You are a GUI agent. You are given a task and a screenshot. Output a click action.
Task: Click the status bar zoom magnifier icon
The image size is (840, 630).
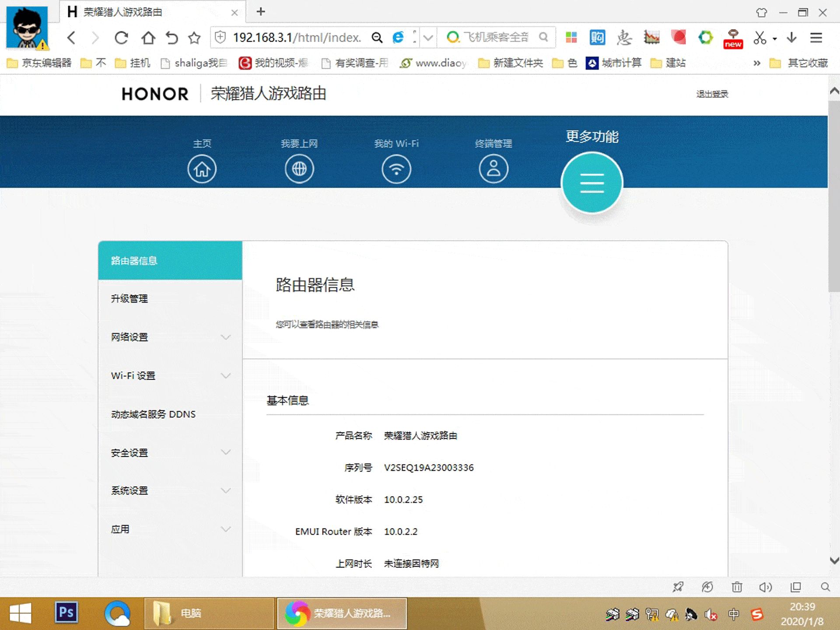tap(825, 587)
